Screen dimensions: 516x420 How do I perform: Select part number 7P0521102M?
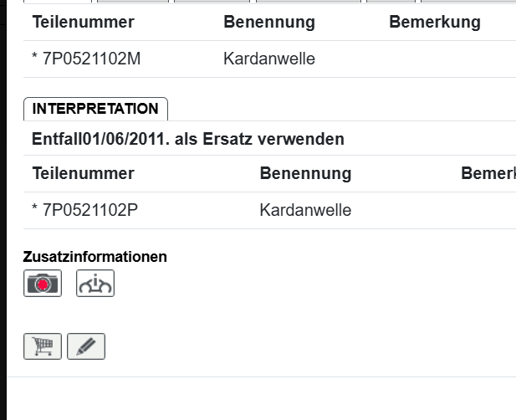pos(90,59)
